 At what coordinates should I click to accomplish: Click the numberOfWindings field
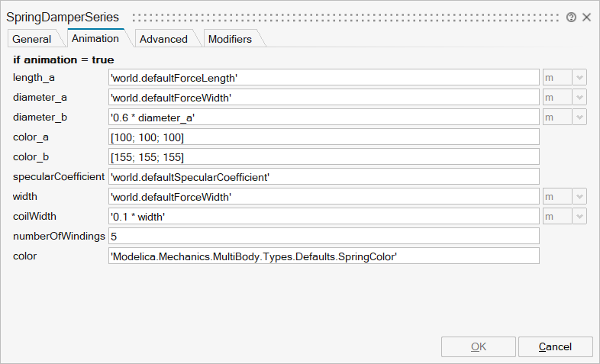click(324, 236)
